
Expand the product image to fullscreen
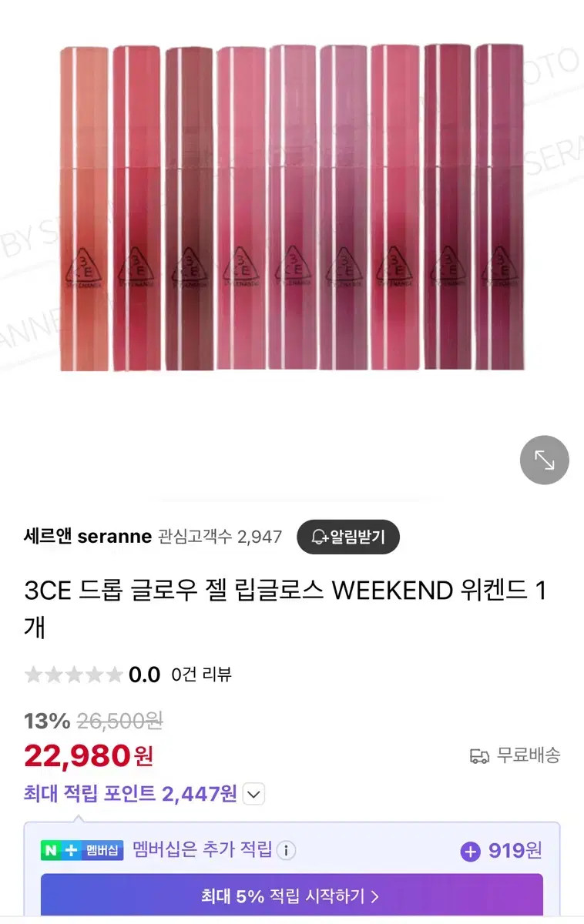tap(544, 460)
